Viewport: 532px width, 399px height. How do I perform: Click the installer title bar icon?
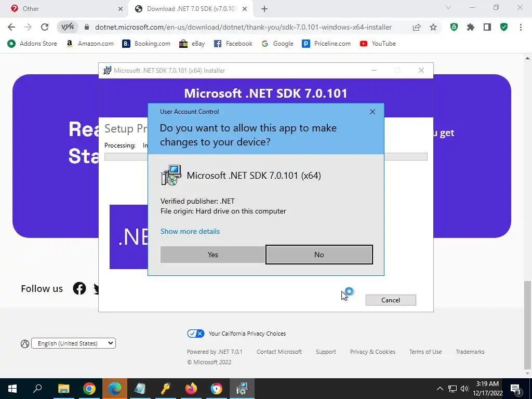point(107,71)
